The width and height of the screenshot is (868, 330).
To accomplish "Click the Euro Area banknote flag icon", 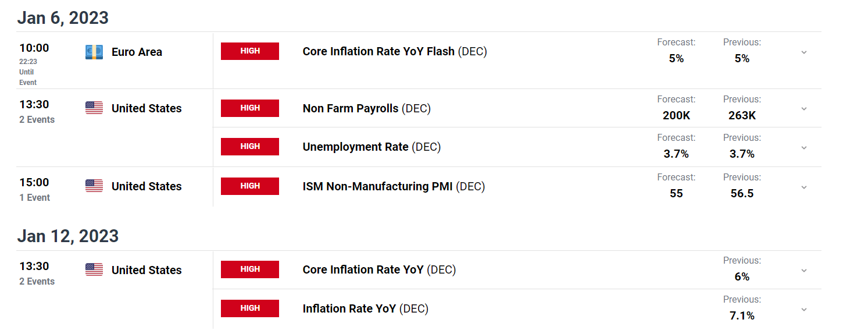I will pos(94,52).
